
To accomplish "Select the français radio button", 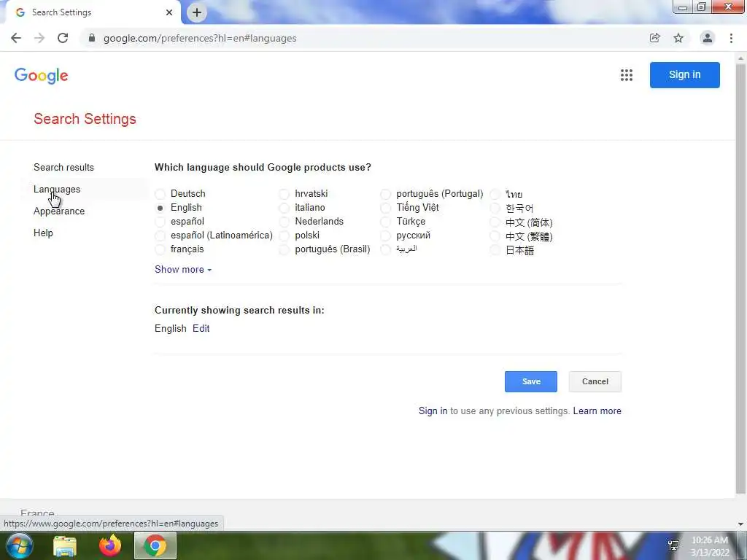I will (160, 249).
